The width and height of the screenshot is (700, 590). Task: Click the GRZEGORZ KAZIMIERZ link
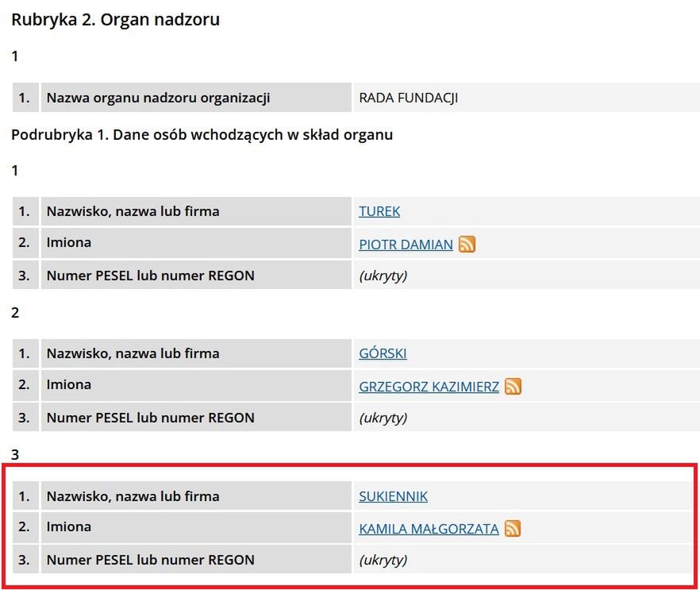click(429, 387)
